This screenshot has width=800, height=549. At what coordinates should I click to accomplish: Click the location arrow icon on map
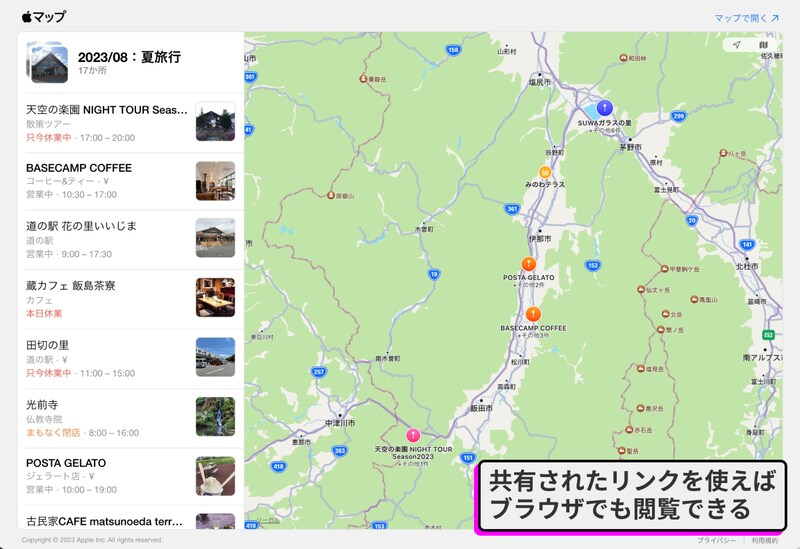click(x=736, y=45)
